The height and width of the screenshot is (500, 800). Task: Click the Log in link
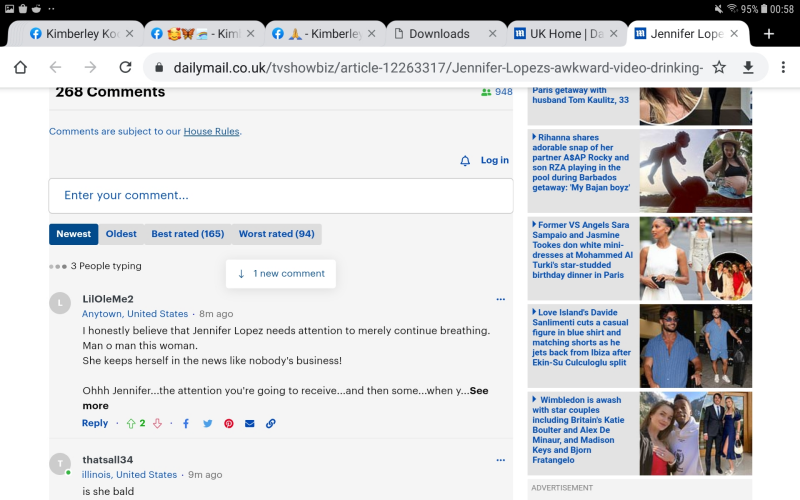tap(494, 160)
